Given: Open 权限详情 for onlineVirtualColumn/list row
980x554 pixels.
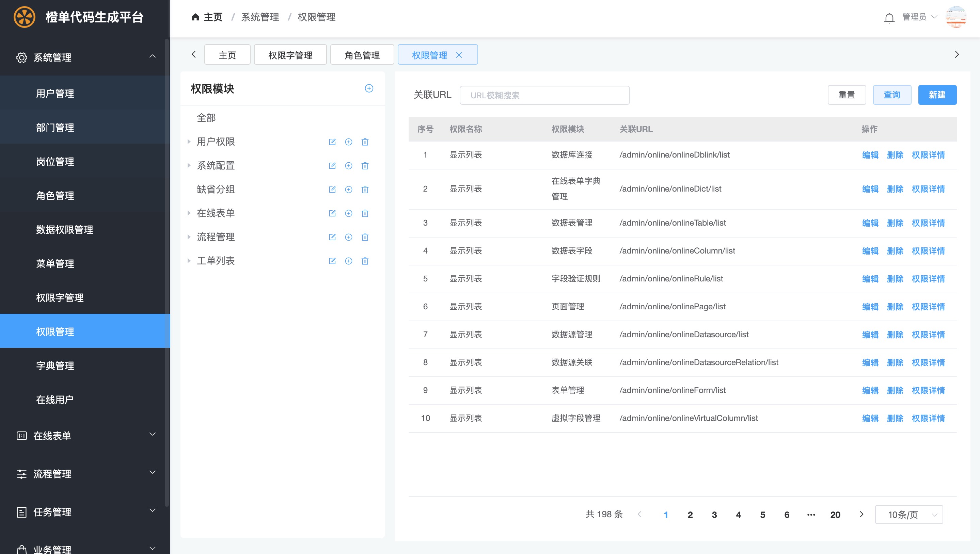Looking at the screenshot, I should (928, 418).
